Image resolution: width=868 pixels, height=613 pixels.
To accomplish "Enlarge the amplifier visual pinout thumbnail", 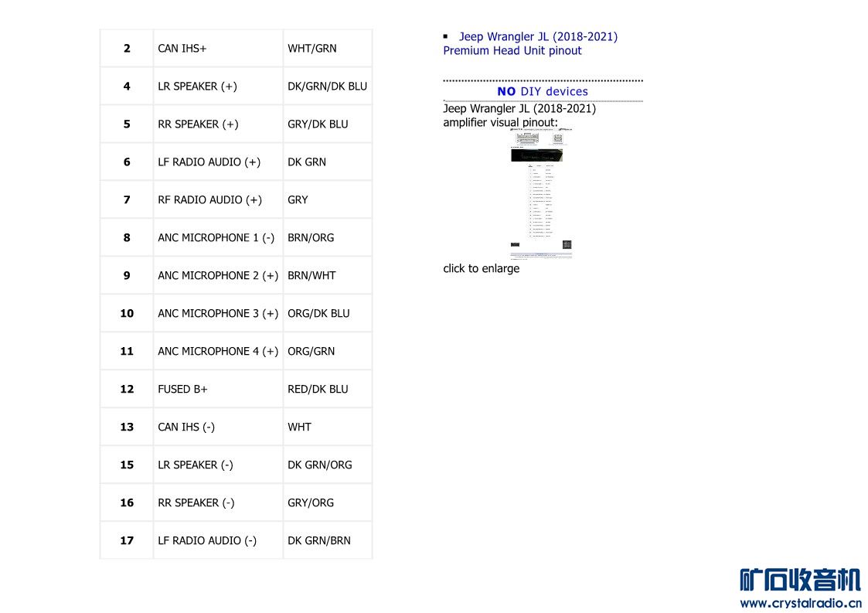I will coord(541,192).
